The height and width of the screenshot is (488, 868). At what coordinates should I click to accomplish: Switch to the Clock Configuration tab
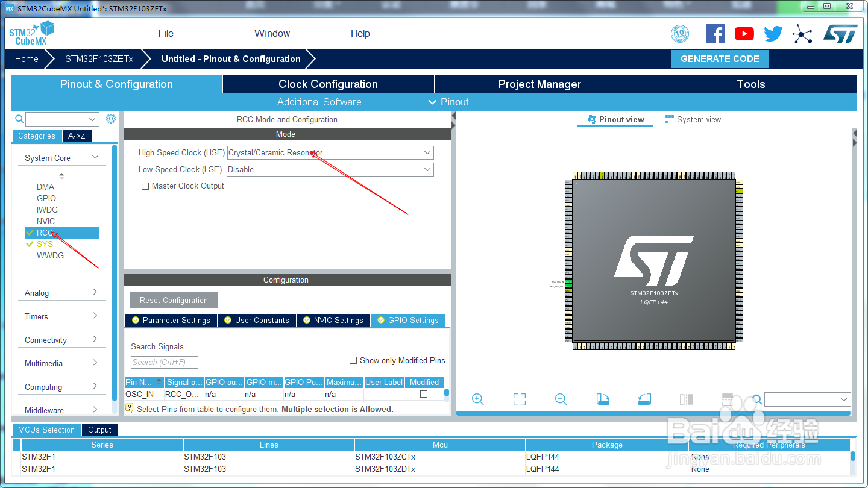[328, 84]
